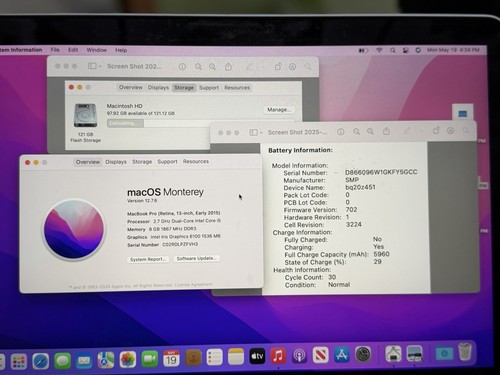Open Reminders from the Dock

click(214, 358)
